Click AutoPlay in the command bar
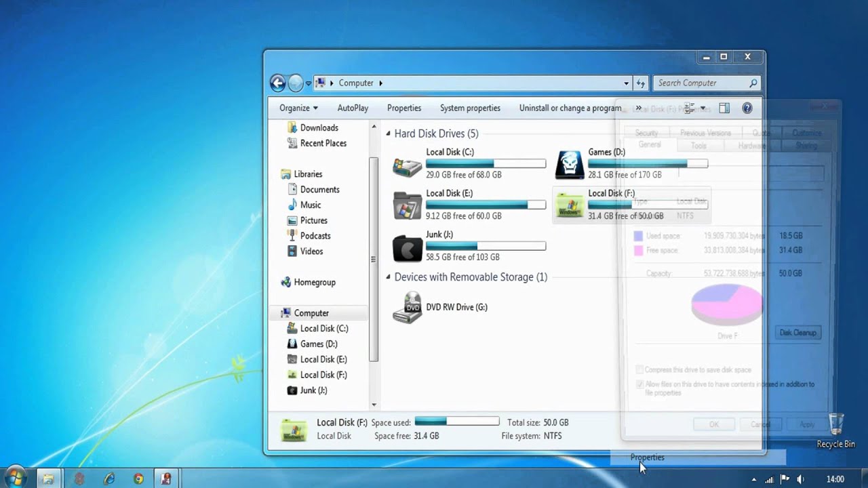Viewport: 868px width, 488px height. tap(353, 108)
